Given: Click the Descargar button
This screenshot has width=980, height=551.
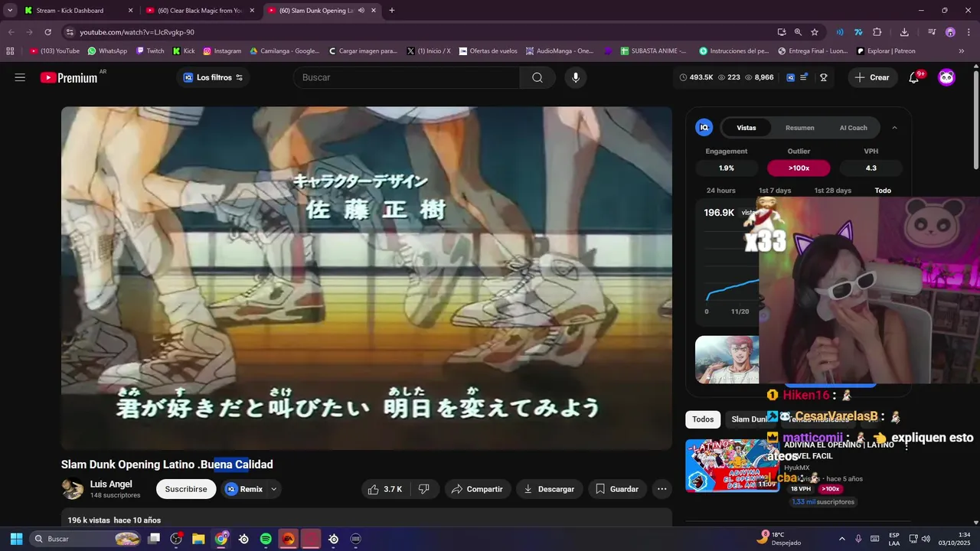Looking at the screenshot, I should 549,489.
